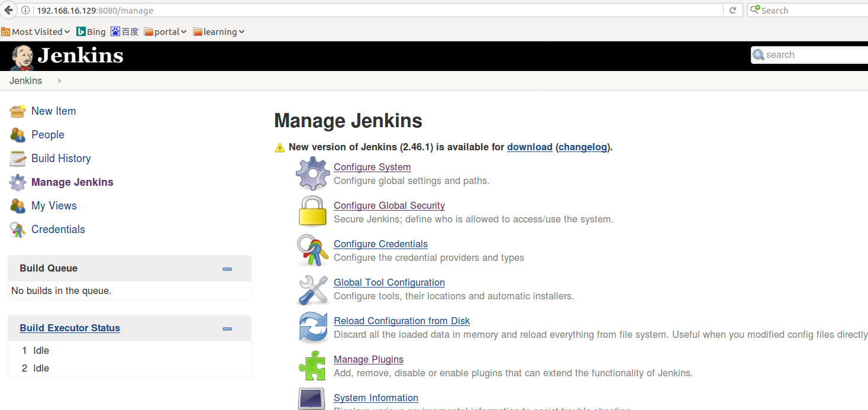
Task: Open New Item from the side menu
Action: [53, 111]
